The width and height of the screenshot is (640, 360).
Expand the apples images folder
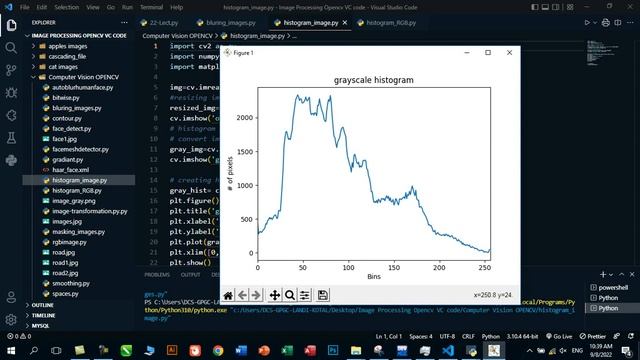tap(67, 46)
